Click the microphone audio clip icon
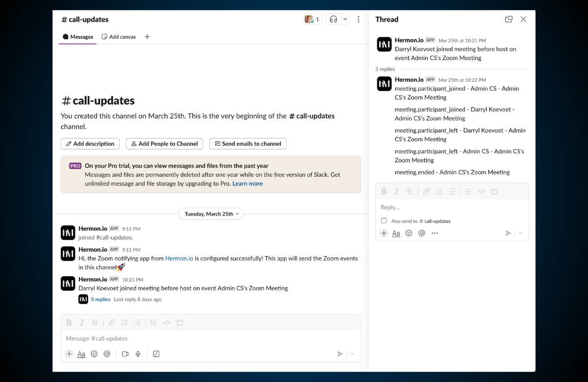The height and width of the screenshot is (382, 588). 138,354
